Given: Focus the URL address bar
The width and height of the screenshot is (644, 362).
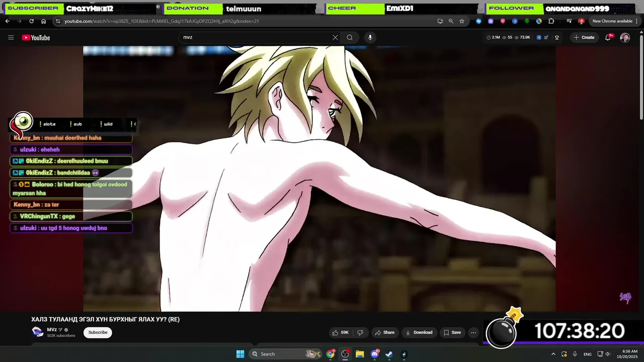Looking at the screenshot, I should (x=247, y=21).
